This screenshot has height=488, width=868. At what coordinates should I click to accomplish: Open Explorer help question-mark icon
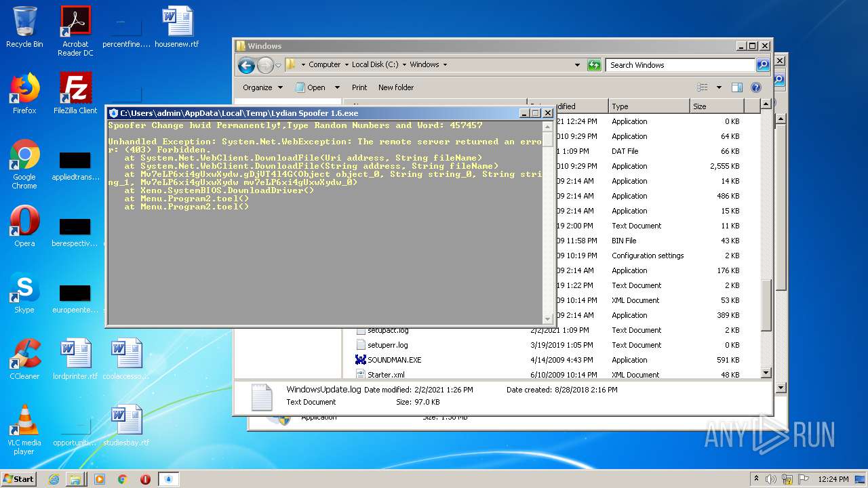756,87
